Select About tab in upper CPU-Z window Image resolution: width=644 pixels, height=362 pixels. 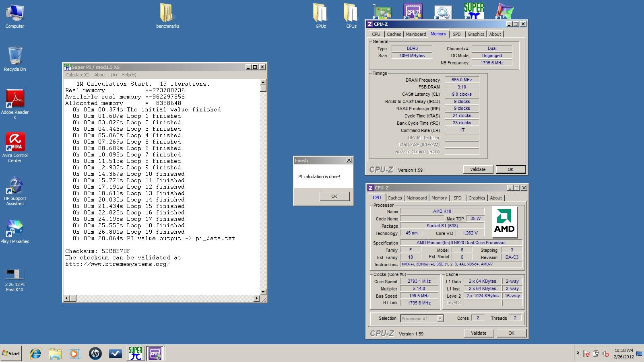point(495,35)
